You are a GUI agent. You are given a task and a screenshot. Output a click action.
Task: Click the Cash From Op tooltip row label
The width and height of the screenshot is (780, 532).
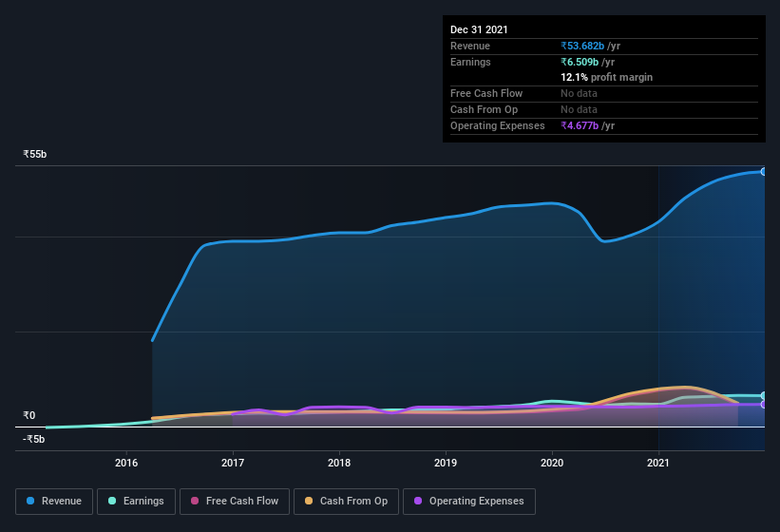[484, 109]
